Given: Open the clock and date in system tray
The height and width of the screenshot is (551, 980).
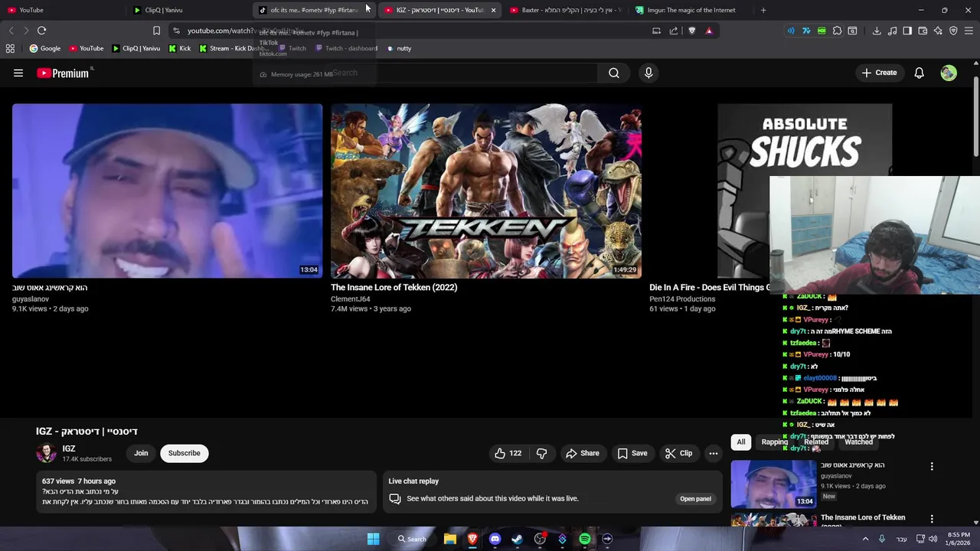Looking at the screenshot, I should [x=959, y=539].
